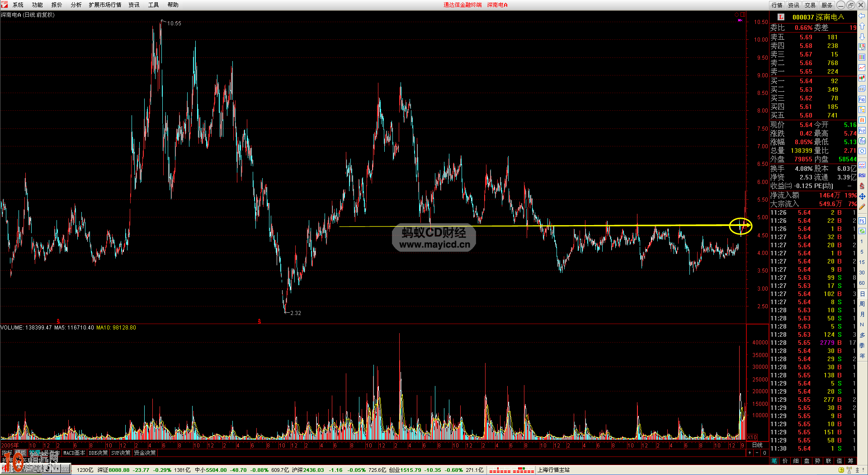The image size is (868, 475).
Task: Click the 日线 period label below chart
Action: 757,445
